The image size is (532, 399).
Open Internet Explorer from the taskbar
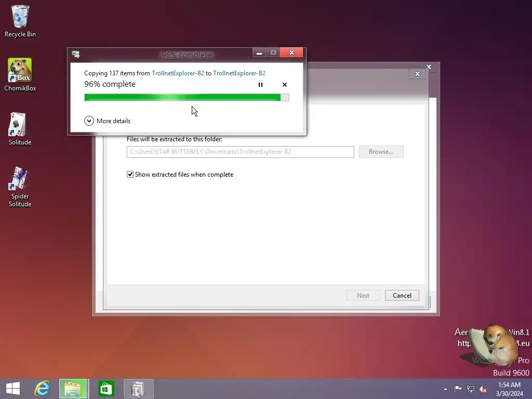pos(42,389)
